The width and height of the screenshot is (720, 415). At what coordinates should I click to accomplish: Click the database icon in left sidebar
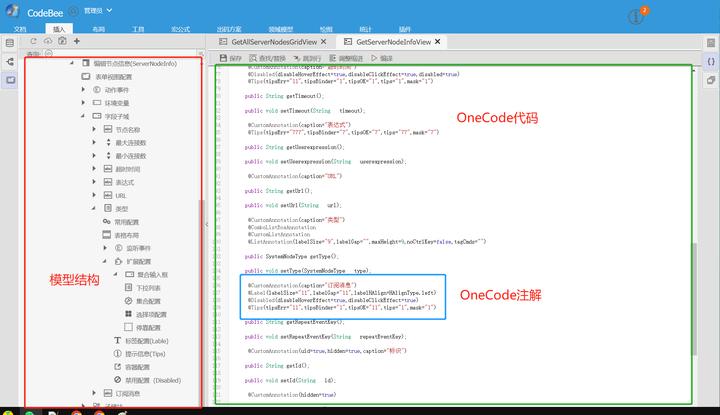10,43
